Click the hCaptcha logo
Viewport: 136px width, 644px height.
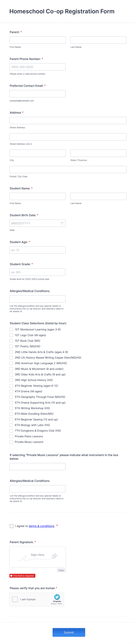[57, 597]
